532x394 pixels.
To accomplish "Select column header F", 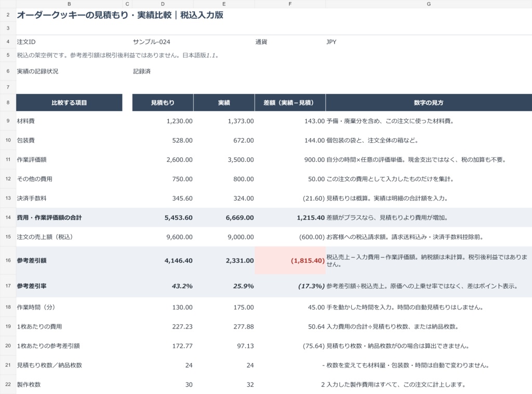I will pos(290,4).
